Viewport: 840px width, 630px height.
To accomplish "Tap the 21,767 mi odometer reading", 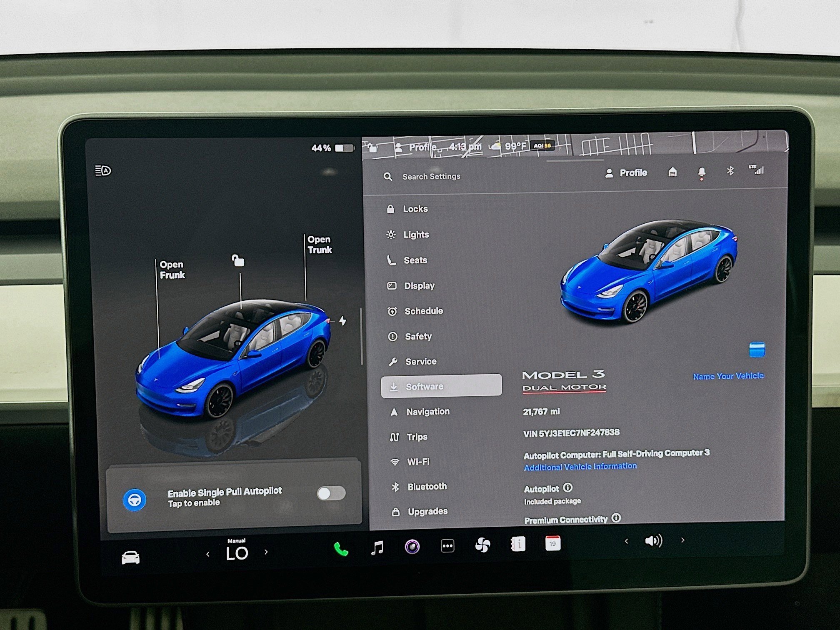I will [x=541, y=412].
